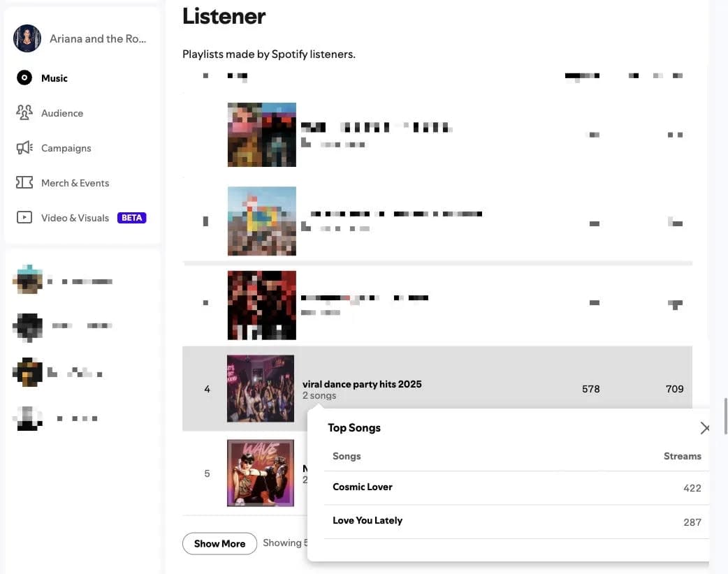Image resolution: width=728 pixels, height=574 pixels.
Task: Open the Campaigns menu item
Action: (x=66, y=148)
